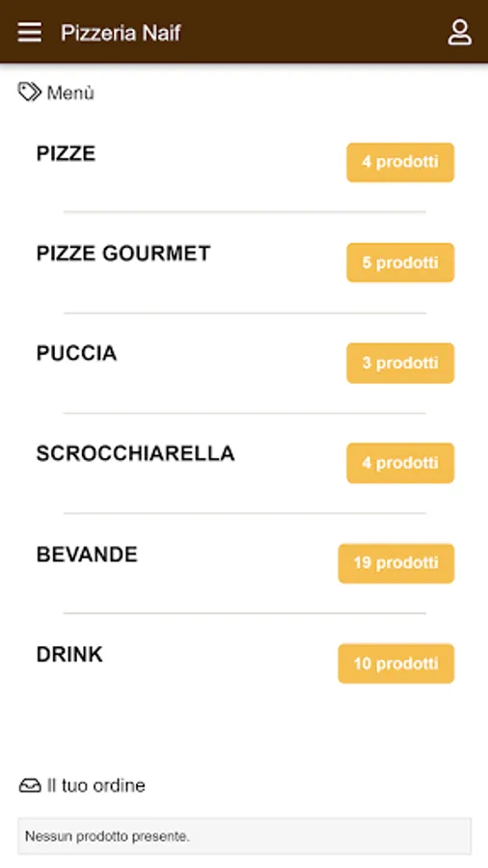Screen dimensions: 488x868
Task: Click the 19 prodotti badge
Action: tap(396, 563)
